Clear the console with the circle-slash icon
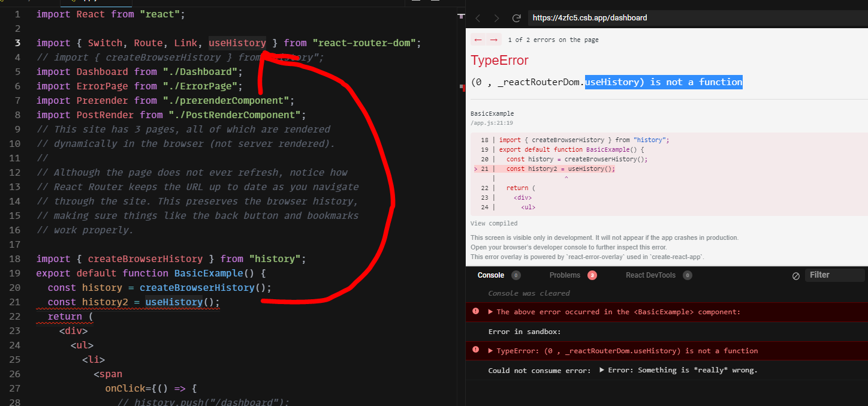 (x=796, y=275)
